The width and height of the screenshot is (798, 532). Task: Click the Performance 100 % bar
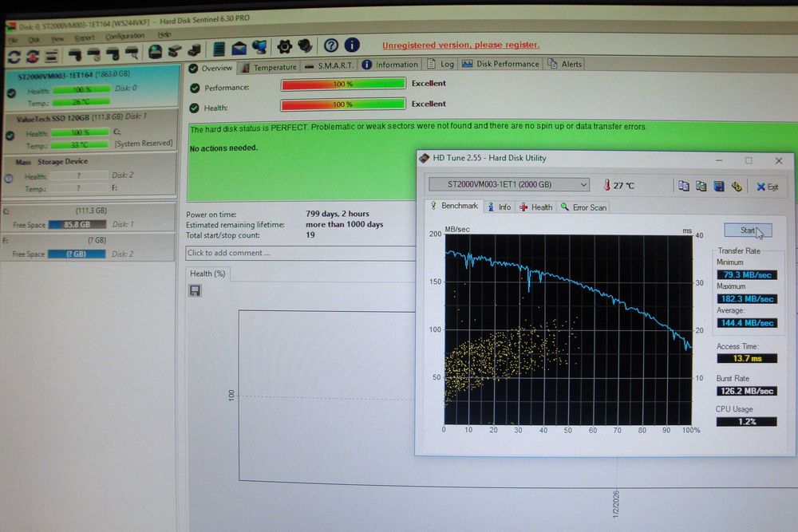click(343, 84)
